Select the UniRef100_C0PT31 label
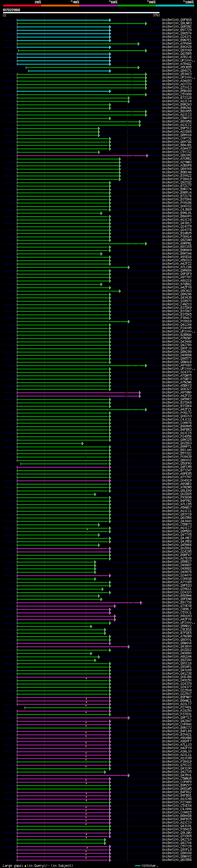 (177, 138)
